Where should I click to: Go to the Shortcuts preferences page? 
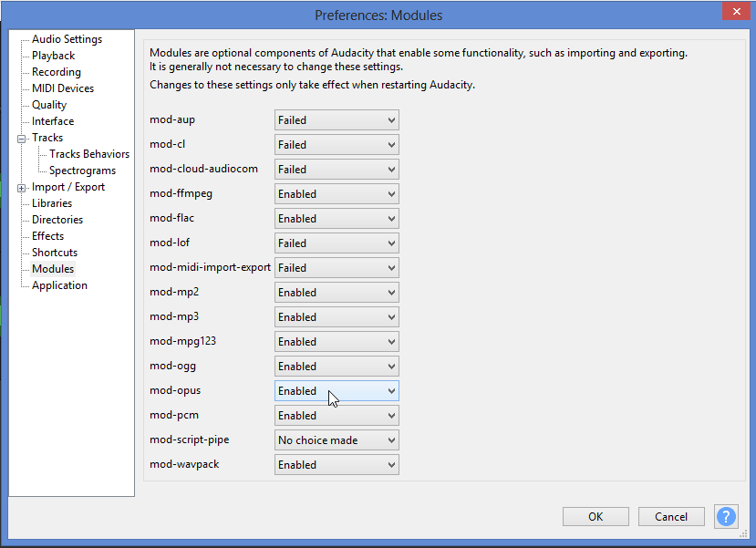(x=55, y=252)
